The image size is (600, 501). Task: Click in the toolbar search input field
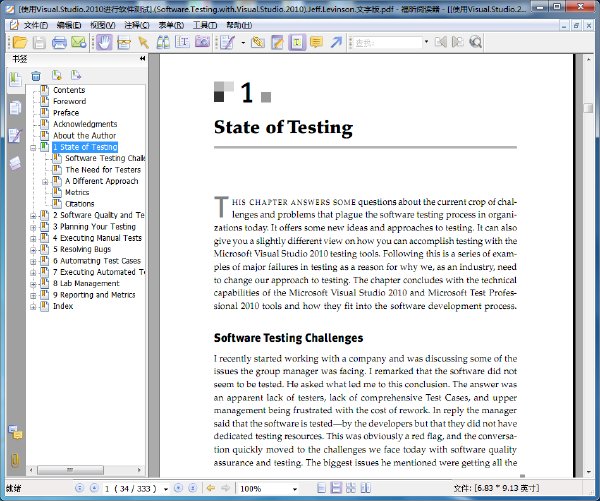tap(387, 42)
